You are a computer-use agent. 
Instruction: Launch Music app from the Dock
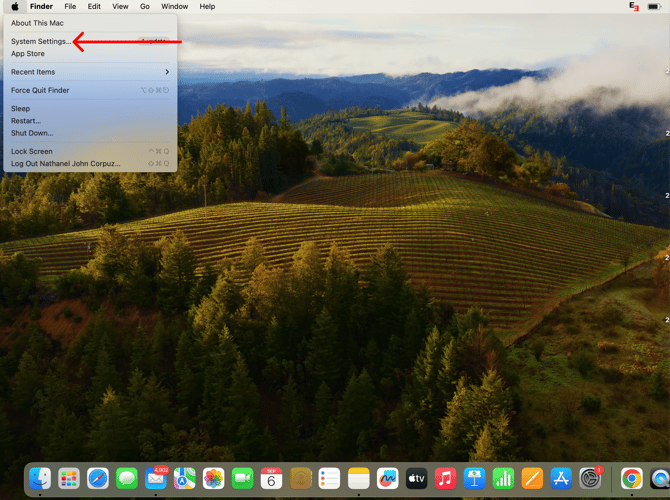pos(446,478)
